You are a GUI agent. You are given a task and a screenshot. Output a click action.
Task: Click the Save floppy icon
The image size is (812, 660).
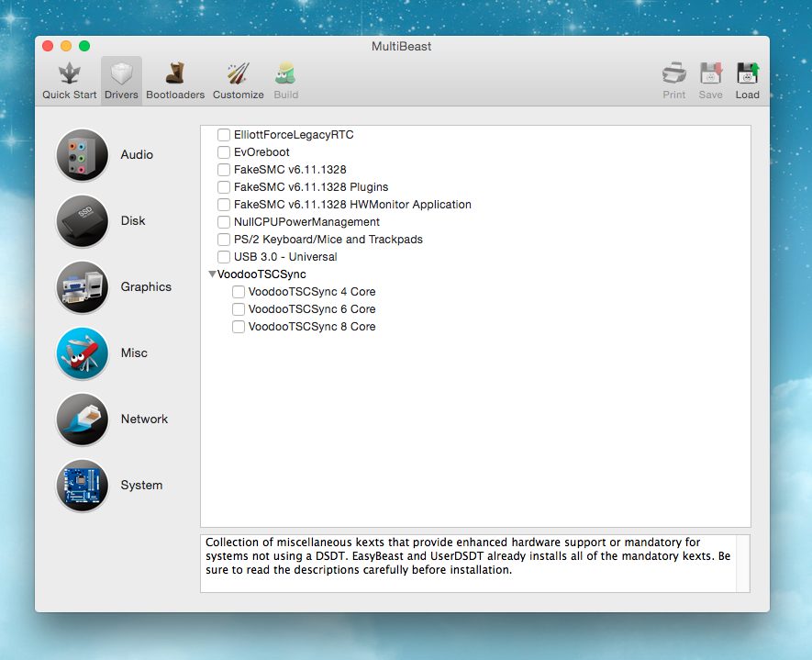click(710, 73)
